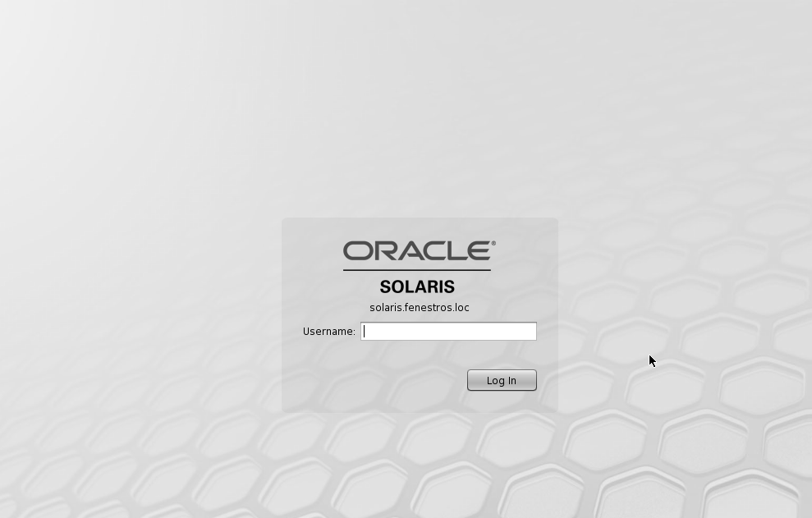Click the ".loc" ending of the hostname
Screen dimensions: 812x518
[x=461, y=308]
